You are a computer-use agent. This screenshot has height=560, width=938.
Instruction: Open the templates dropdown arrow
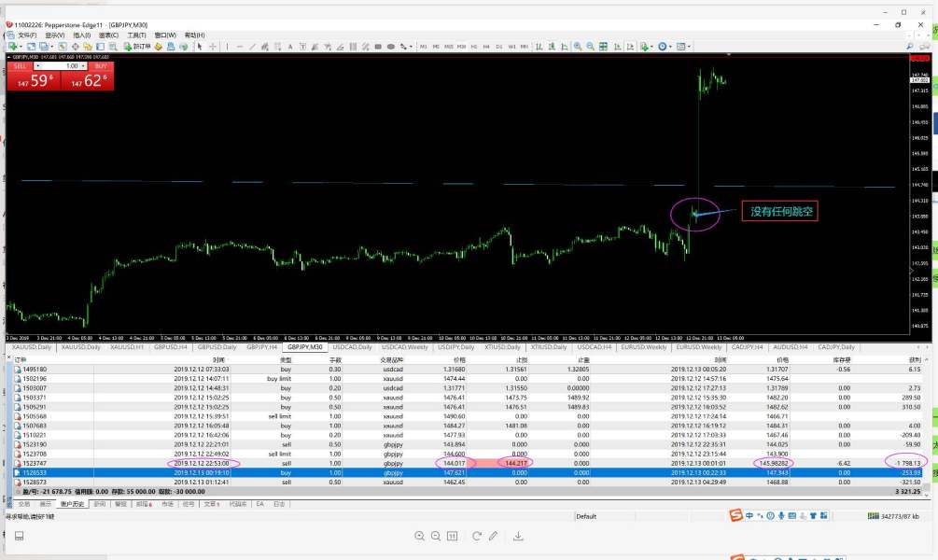pyautogui.click(x=689, y=46)
